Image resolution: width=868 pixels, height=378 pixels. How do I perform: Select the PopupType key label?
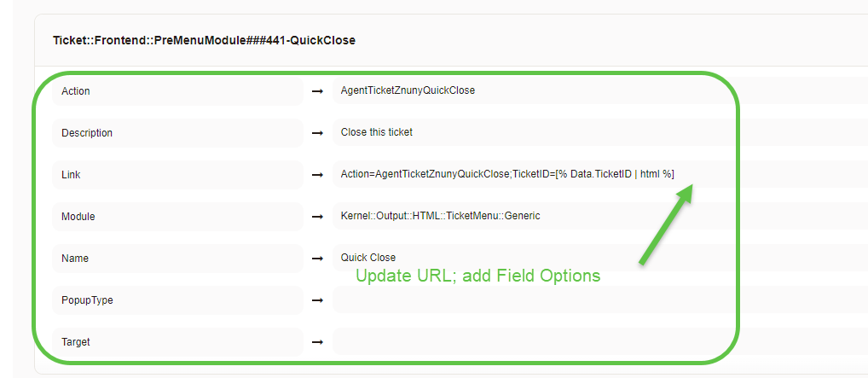pyautogui.click(x=87, y=299)
